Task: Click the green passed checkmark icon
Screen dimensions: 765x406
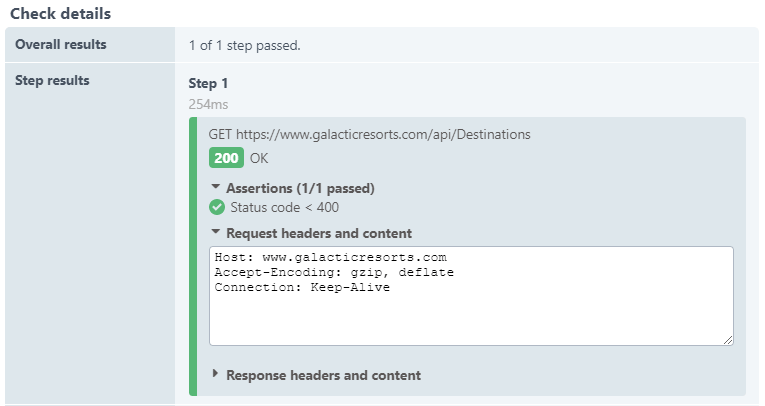Action: 217,208
